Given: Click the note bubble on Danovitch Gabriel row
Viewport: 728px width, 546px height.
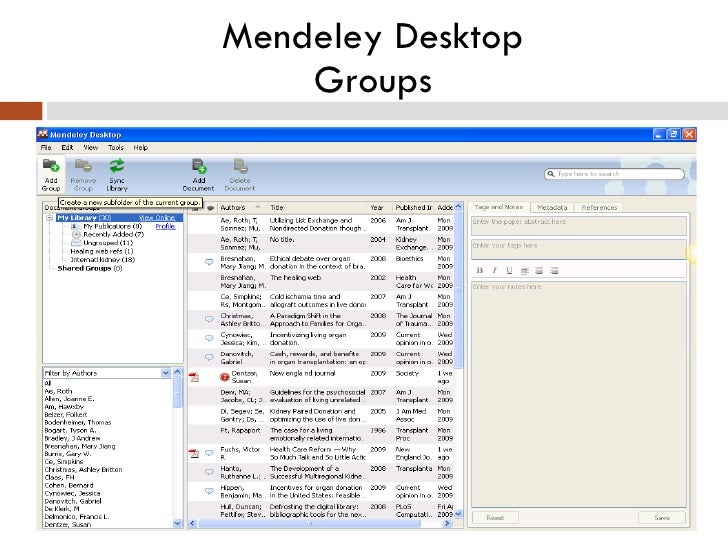Looking at the screenshot, I should point(209,358).
